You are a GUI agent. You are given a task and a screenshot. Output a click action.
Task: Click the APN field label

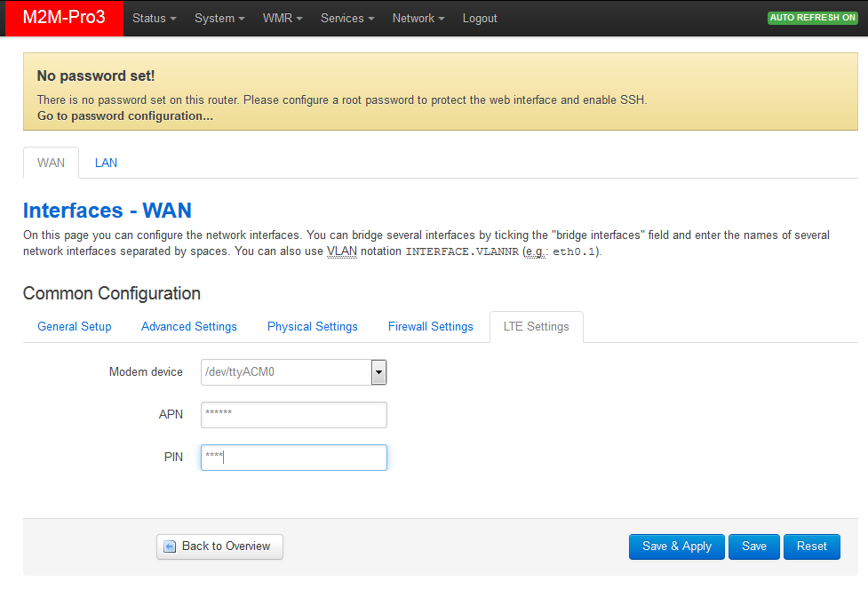171,415
